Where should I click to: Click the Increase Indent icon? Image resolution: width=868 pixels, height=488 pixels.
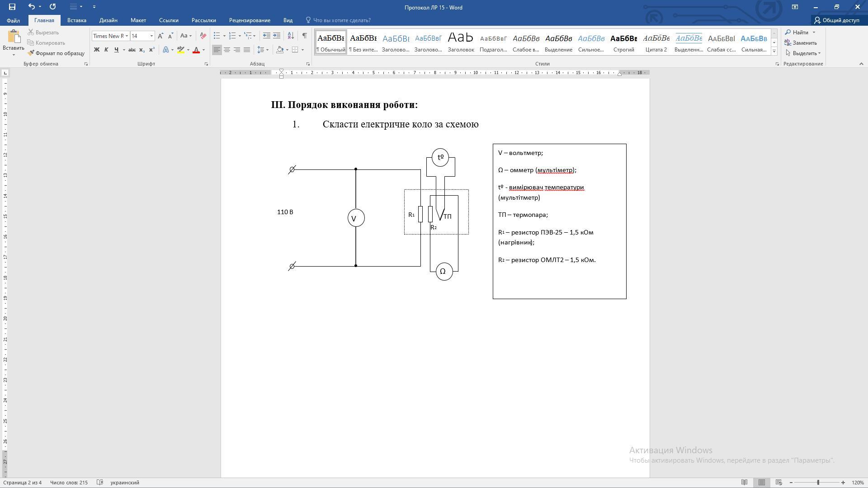277,36
